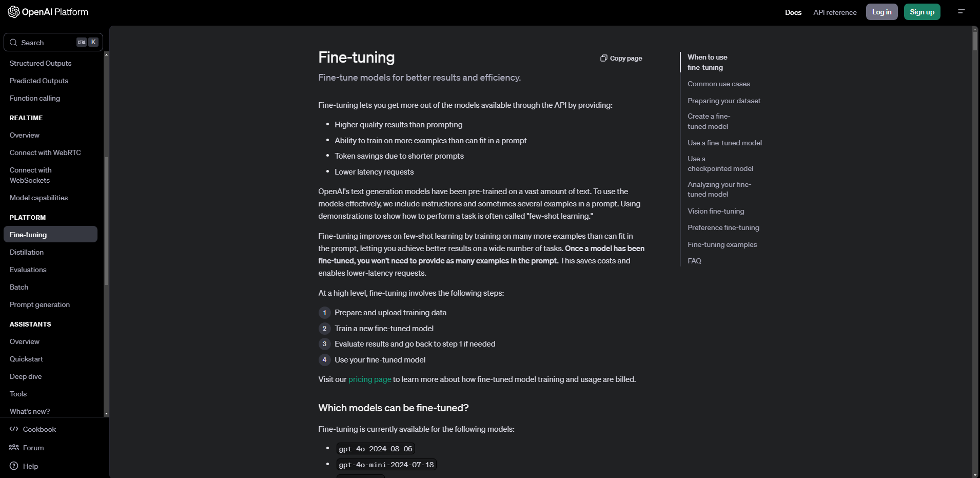Screen dimensions: 980x478
Task: Open the Help question-mark icon
Action: [x=14, y=466]
